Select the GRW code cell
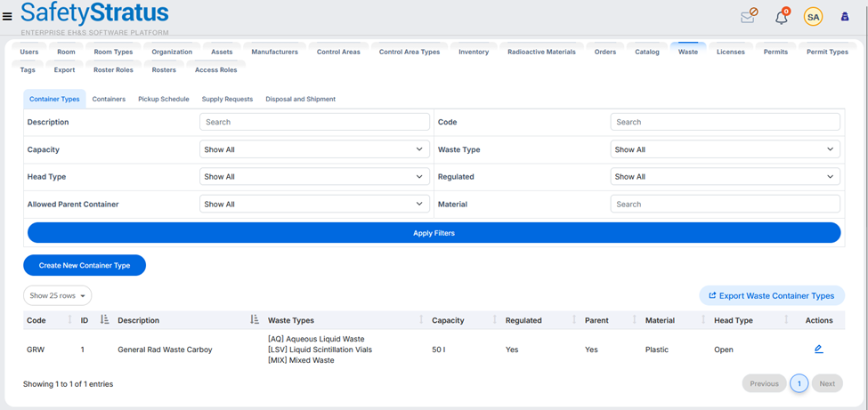868x410 pixels. (36, 350)
